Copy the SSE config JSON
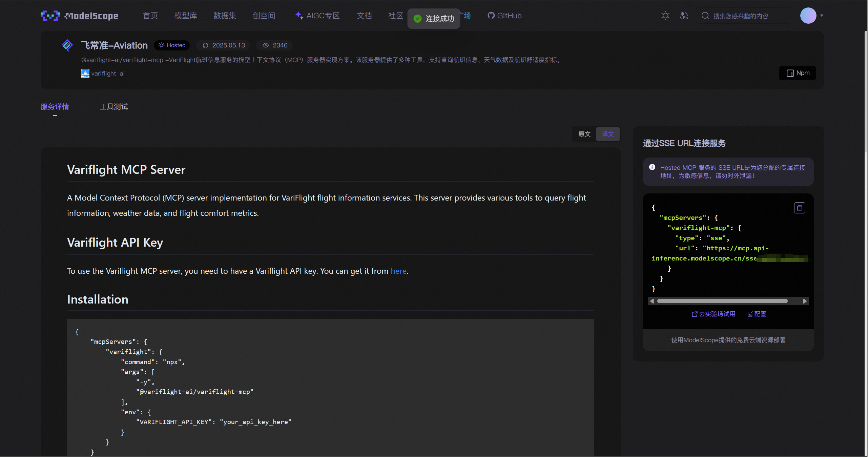Image resolution: width=868 pixels, height=457 pixels. point(800,208)
